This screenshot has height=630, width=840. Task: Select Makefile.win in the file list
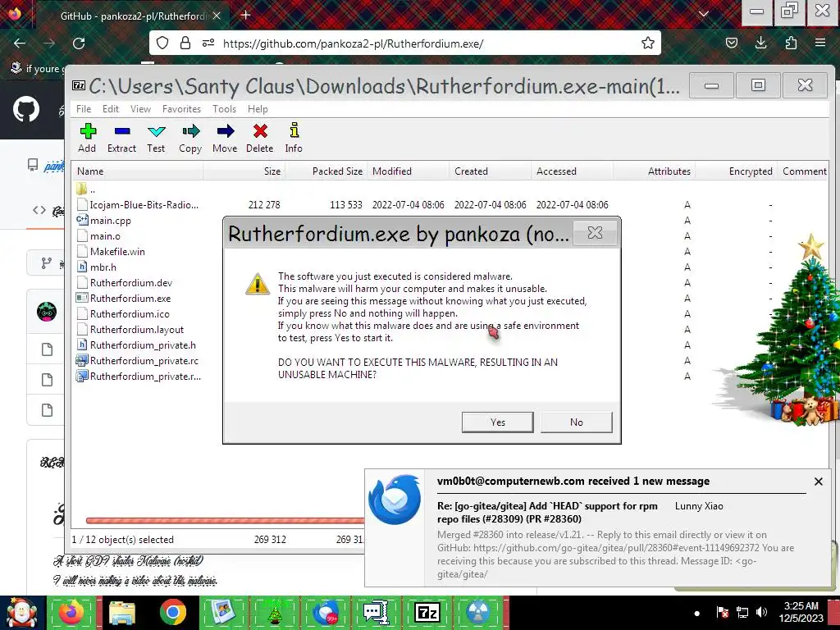click(x=117, y=251)
